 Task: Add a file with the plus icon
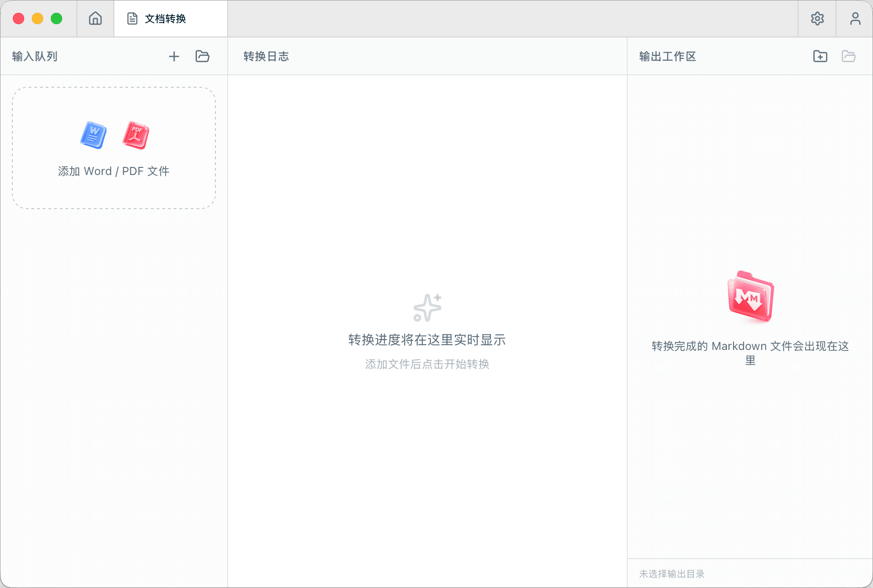pos(174,56)
